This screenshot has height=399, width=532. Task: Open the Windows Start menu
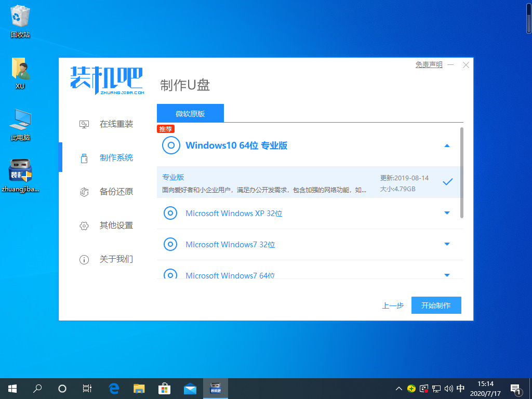tap(12, 388)
